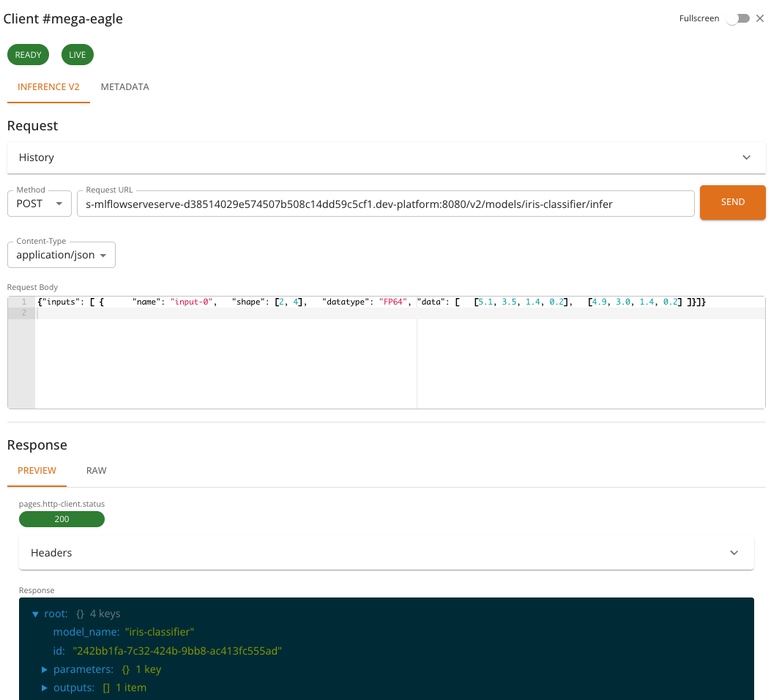Click the root key in response tree
Image resolution: width=771 pixels, height=700 pixels.
[x=56, y=614]
